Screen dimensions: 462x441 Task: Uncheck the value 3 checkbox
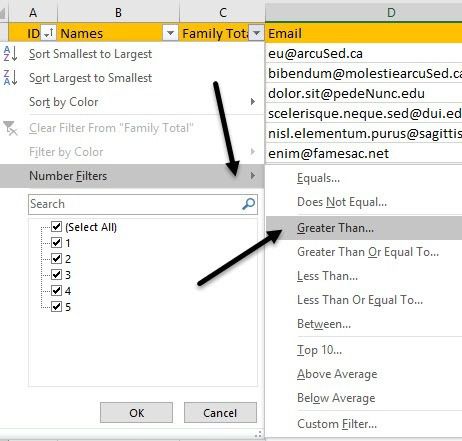pos(56,275)
